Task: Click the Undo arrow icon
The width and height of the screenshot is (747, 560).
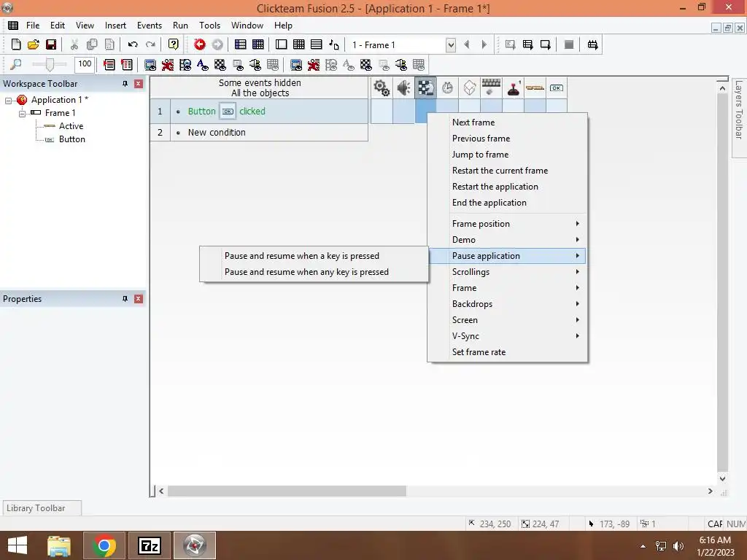Action: [133, 44]
